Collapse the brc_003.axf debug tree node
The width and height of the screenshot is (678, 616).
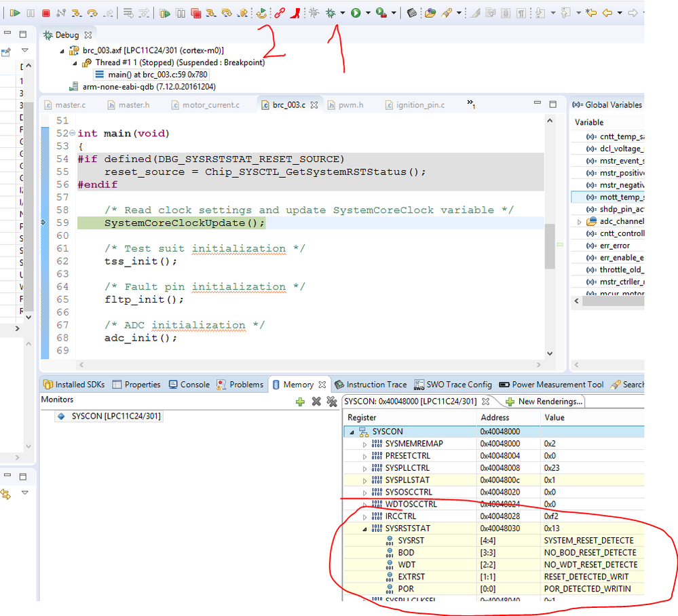pos(62,51)
